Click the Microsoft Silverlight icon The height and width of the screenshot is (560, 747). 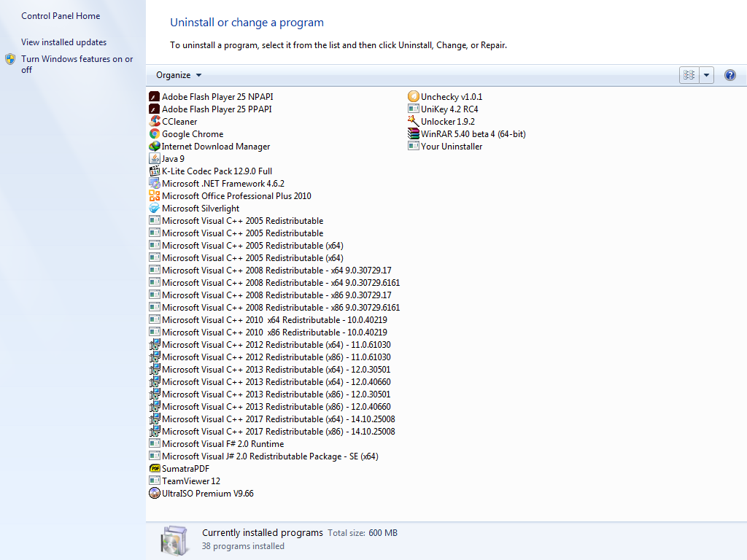pyautogui.click(x=155, y=208)
